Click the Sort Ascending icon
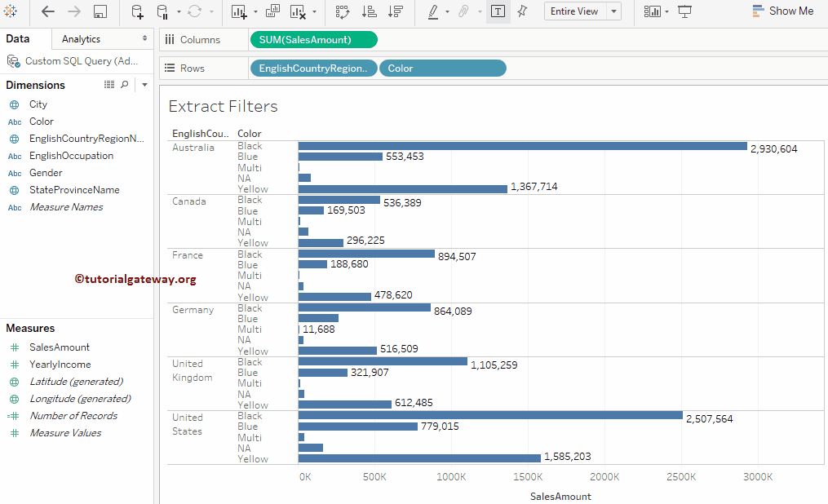Image resolution: width=828 pixels, height=504 pixels. 368,11
